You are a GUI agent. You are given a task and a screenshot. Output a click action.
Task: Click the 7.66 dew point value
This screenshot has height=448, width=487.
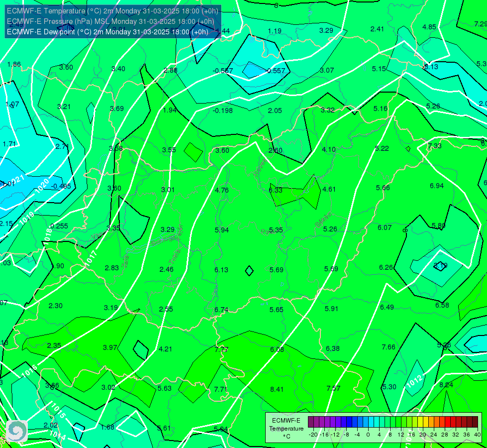pos(389,347)
